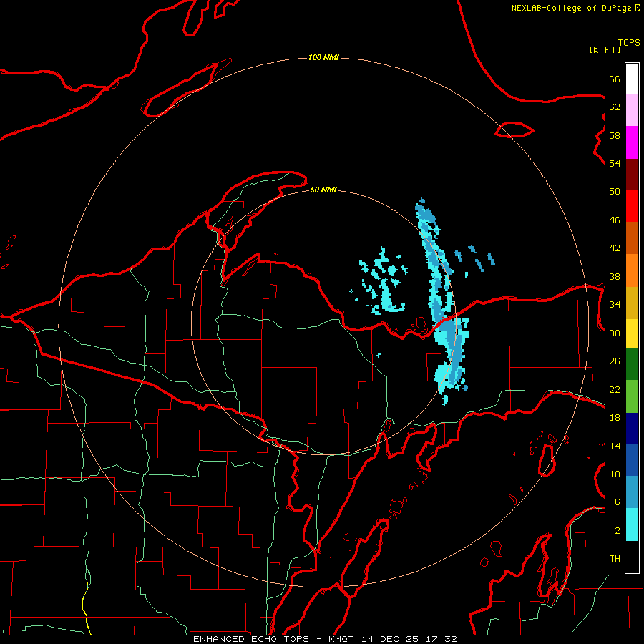The image size is (644, 644).
Task: Click the light pink legend swatch near 62
Action: click(632, 110)
